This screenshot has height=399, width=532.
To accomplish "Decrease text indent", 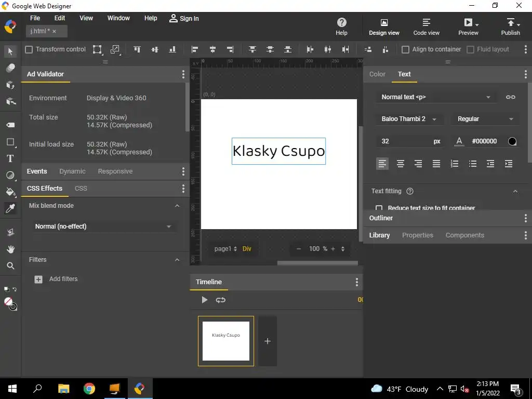I will tap(490, 164).
